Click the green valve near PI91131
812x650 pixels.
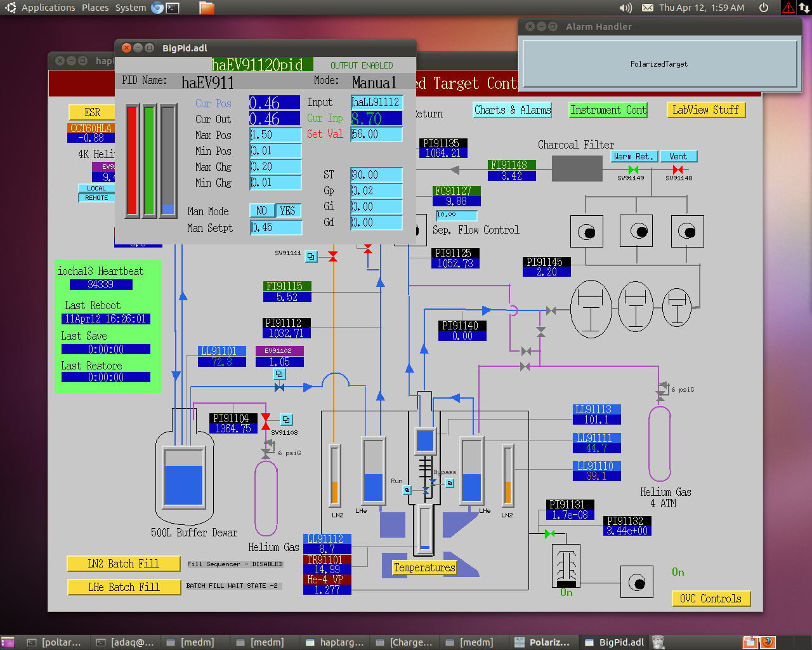549,533
